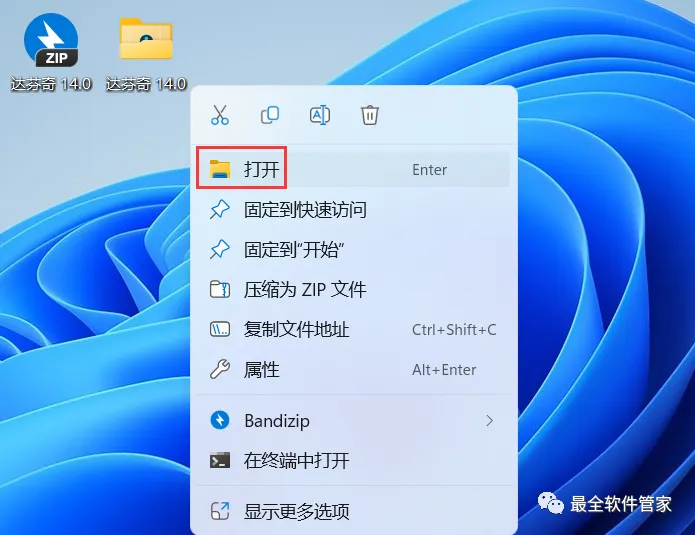The height and width of the screenshot is (535, 695).
Task: Click the Alt+Enter shortcut text
Action: (444, 370)
